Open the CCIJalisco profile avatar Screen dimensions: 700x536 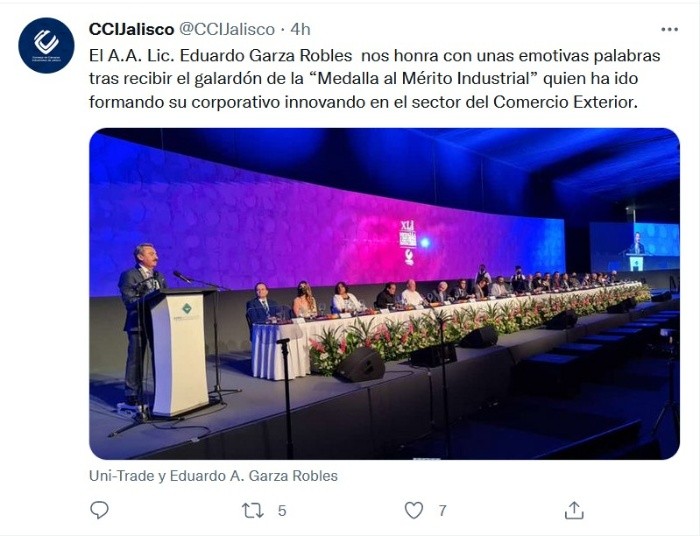pyautogui.click(x=46, y=45)
